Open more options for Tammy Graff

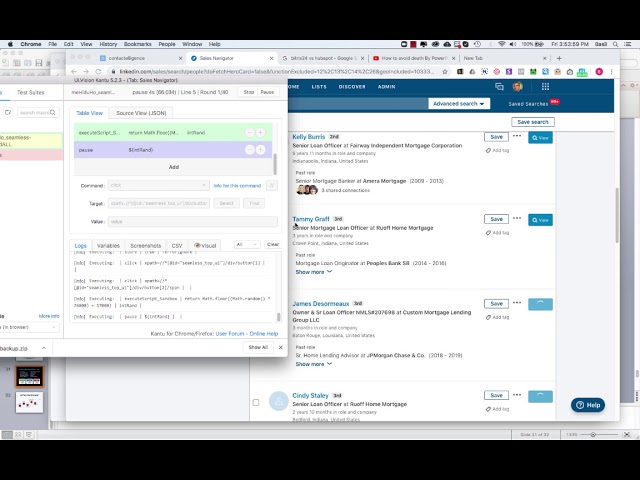click(x=517, y=218)
